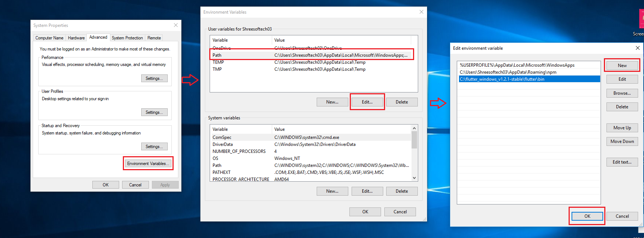Screen dimensions: 644x238
Task: Click Edit... under the User variables list
Action: click(x=367, y=102)
